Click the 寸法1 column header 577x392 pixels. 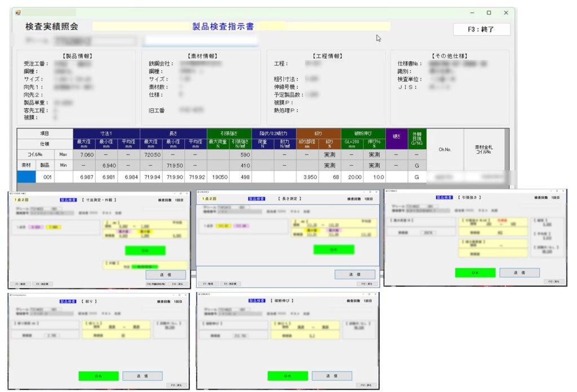[x=106, y=133]
